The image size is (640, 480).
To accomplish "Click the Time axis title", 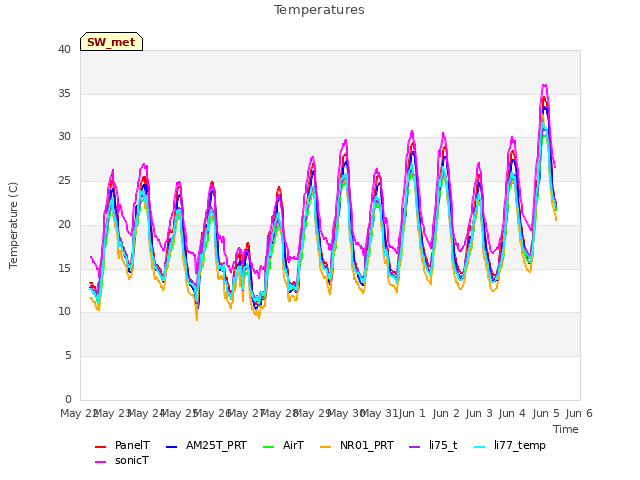I will click(566, 429).
